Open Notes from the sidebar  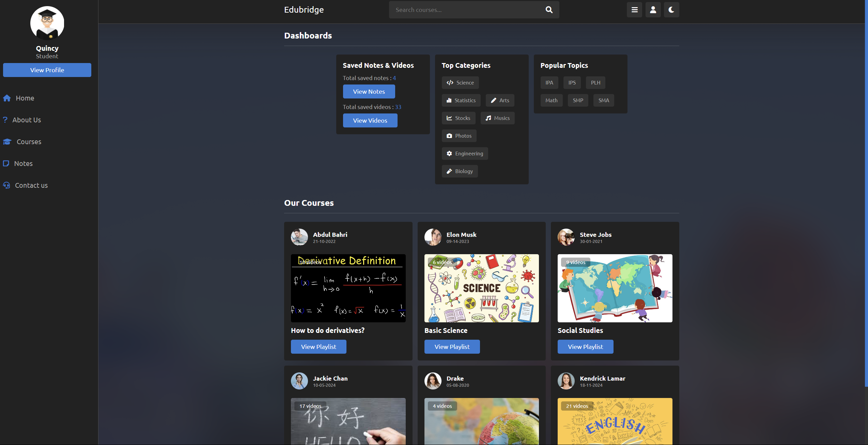click(x=24, y=164)
